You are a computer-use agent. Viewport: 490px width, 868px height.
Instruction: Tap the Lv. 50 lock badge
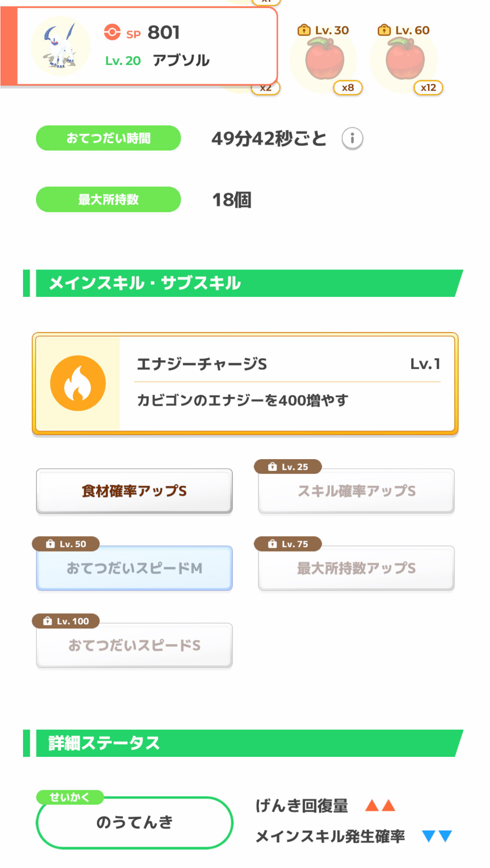[66, 544]
